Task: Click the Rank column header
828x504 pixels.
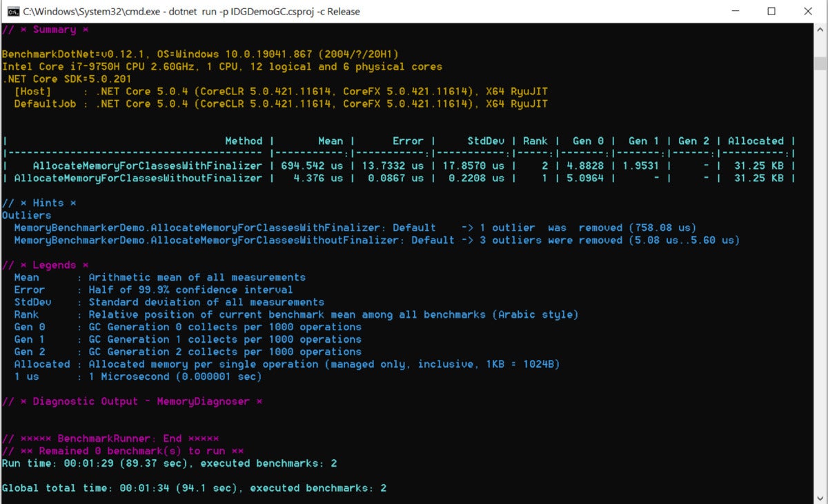Action: click(535, 141)
